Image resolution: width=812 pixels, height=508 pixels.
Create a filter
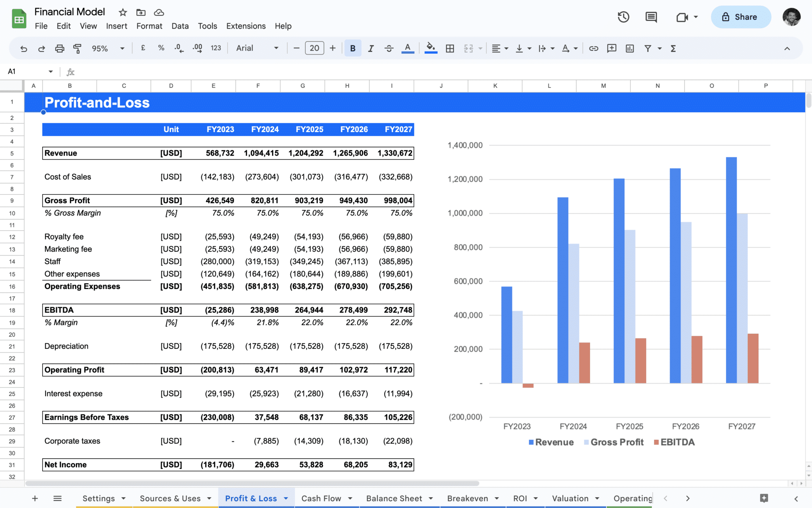point(647,48)
